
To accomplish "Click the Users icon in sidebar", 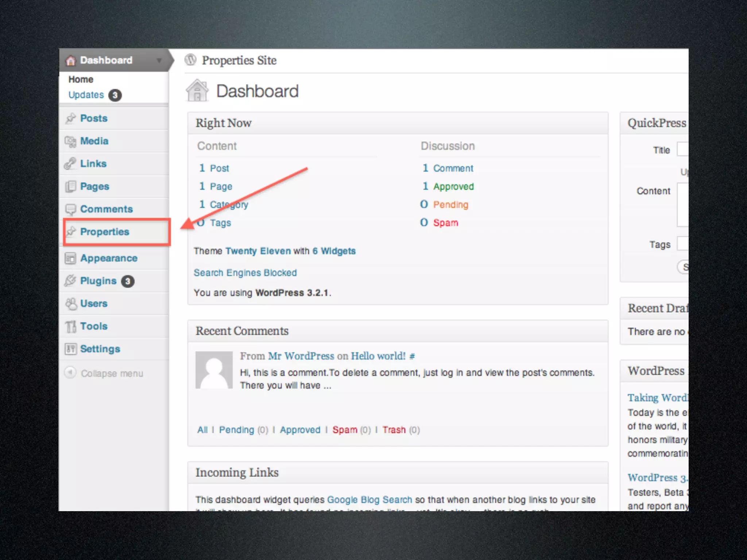I will click(71, 304).
